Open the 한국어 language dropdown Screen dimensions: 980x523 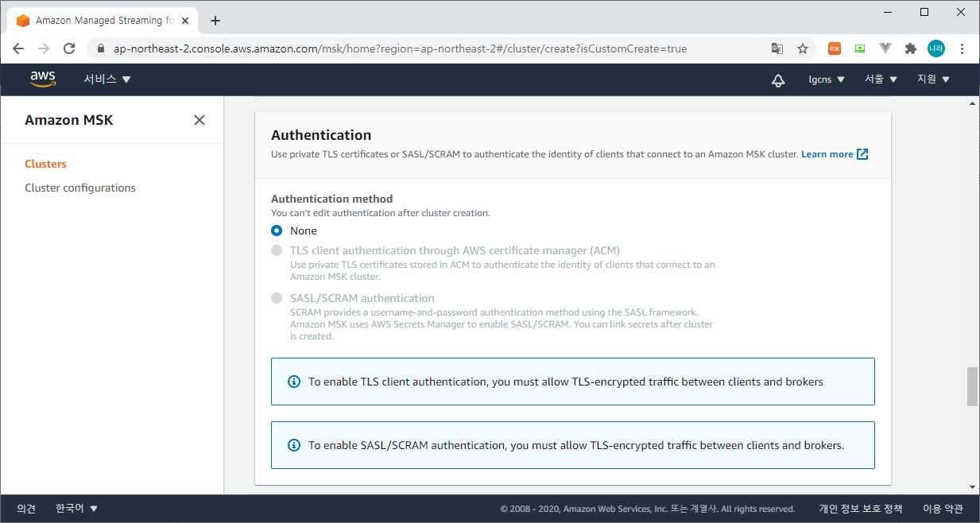pyautogui.click(x=76, y=509)
